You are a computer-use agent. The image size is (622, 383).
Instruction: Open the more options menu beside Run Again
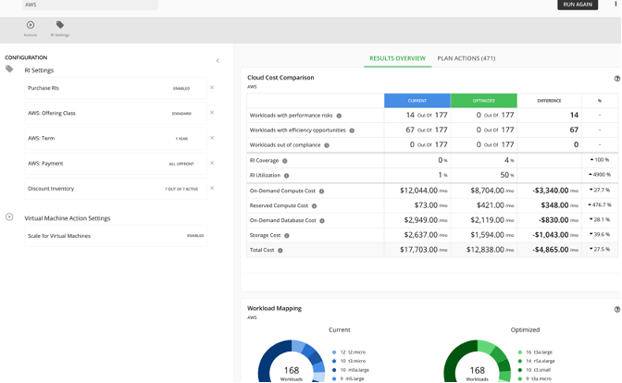click(616, 4)
